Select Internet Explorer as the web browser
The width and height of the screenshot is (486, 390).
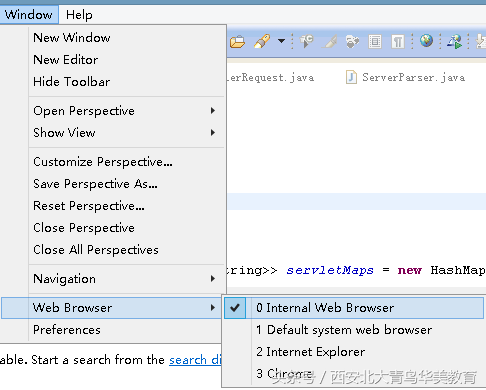(x=311, y=352)
